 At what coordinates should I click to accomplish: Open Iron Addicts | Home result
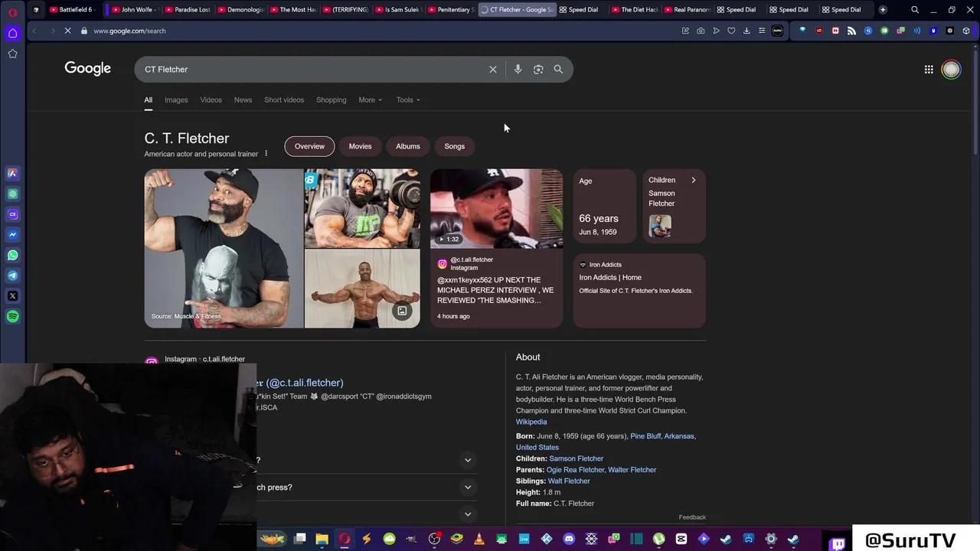click(610, 278)
